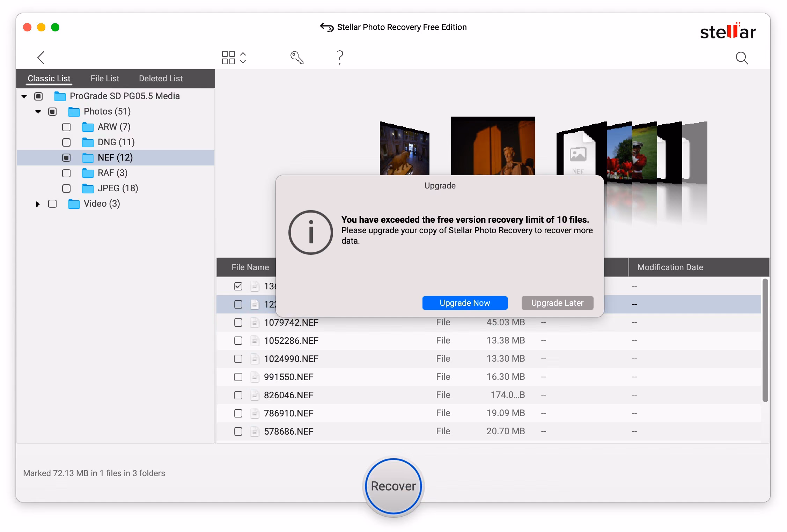Screen dimensions: 787x532
Task: Click the app title restore icon
Action: pyautogui.click(x=327, y=27)
